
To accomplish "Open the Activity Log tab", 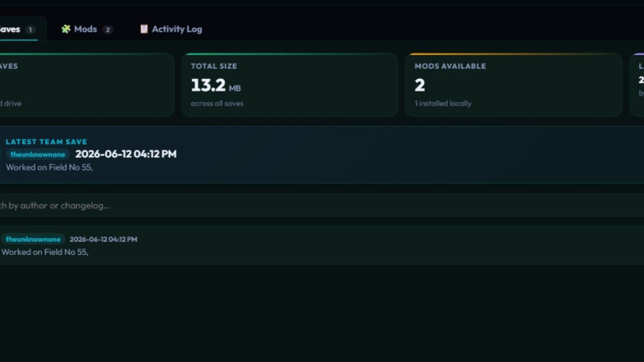I will tap(171, 29).
